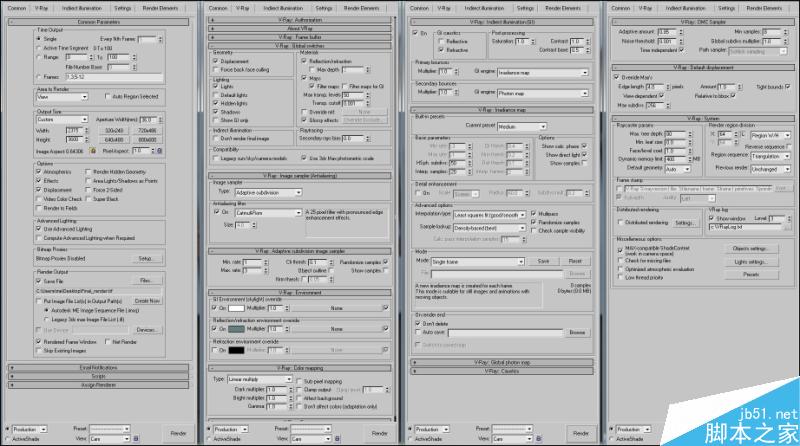The image size is (800, 446).
Task: Toggle the Image Aspect lock icon
Action: pyautogui.click(x=93, y=151)
